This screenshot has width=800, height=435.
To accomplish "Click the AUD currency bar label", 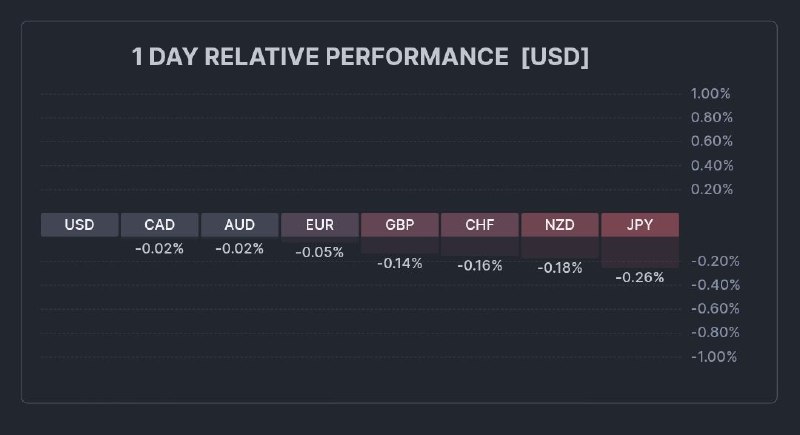I will (x=240, y=225).
